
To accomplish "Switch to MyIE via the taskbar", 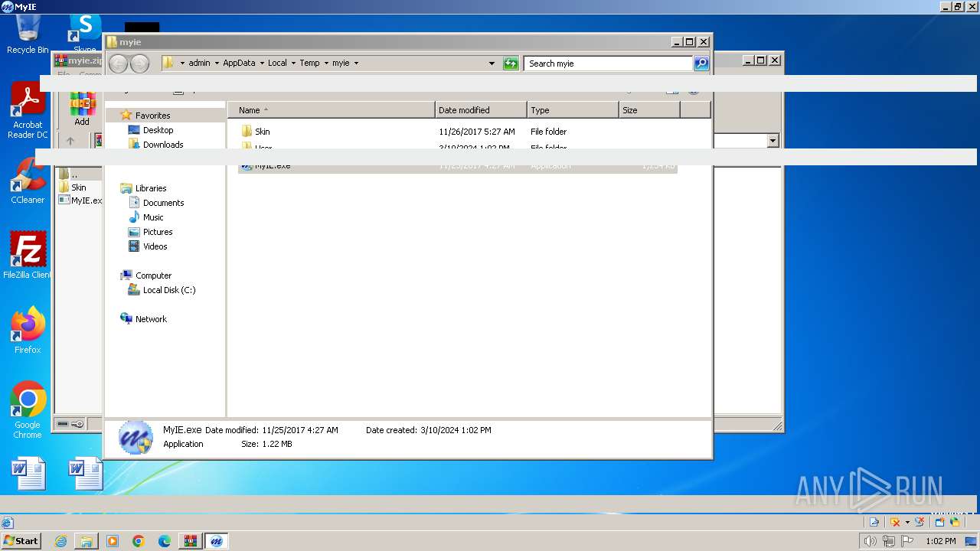I will click(x=217, y=541).
